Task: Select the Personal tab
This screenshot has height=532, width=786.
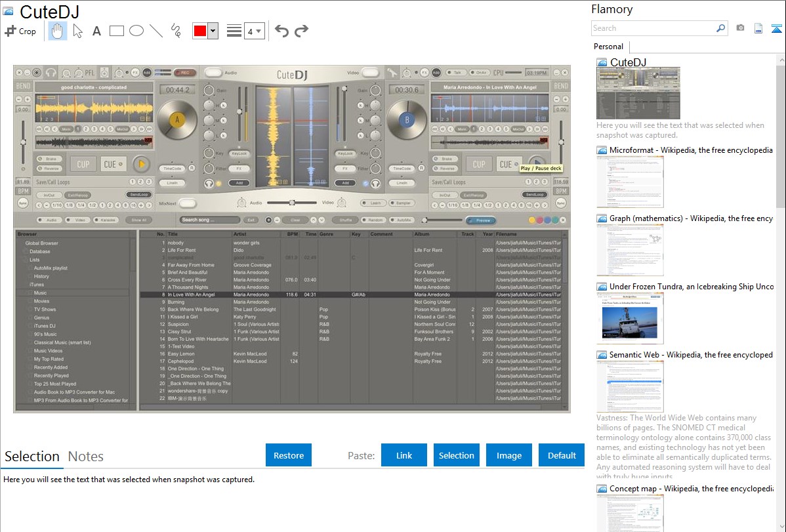Action: pyautogui.click(x=609, y=47)
